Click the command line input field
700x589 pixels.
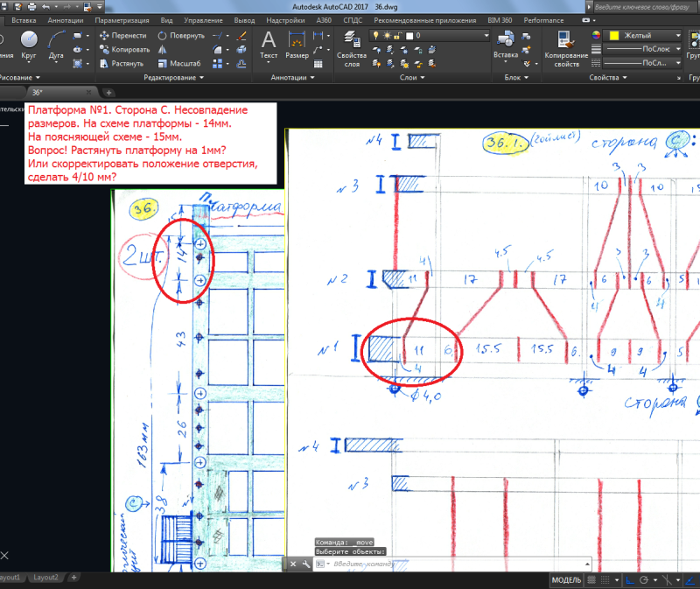[437, 564]
